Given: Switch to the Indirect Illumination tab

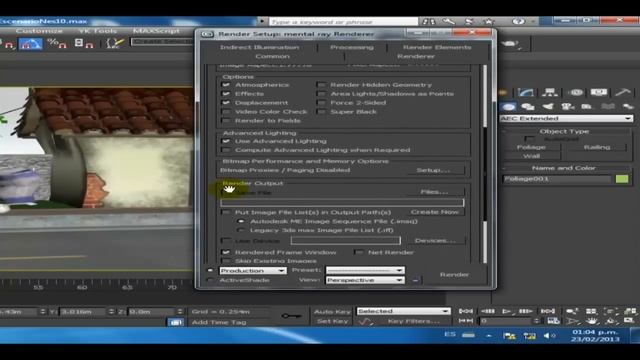Looking at the screenshot, I should coord(260,47).
